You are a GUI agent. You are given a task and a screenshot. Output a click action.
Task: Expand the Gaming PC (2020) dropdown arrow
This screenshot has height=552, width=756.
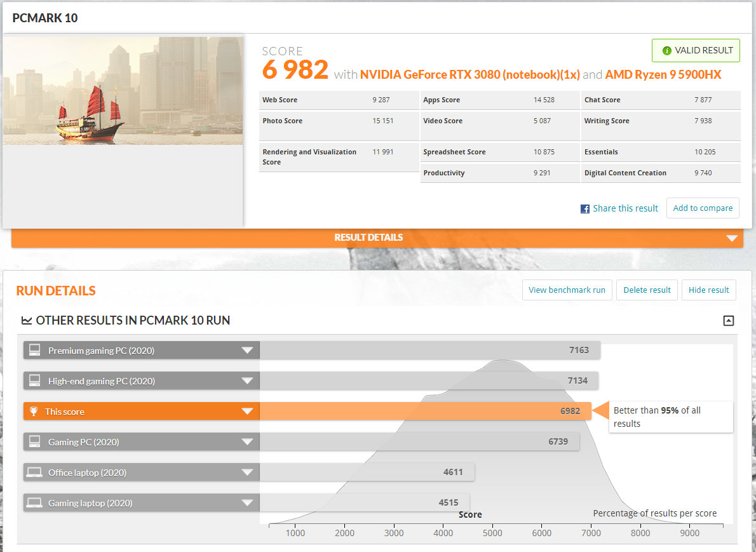point(247,441)
